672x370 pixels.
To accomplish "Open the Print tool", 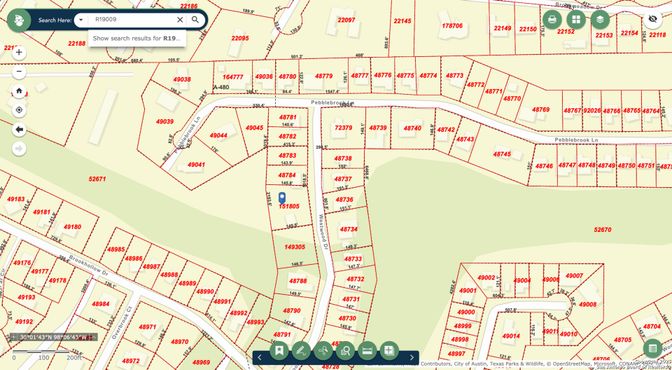I will coord(552,19).
